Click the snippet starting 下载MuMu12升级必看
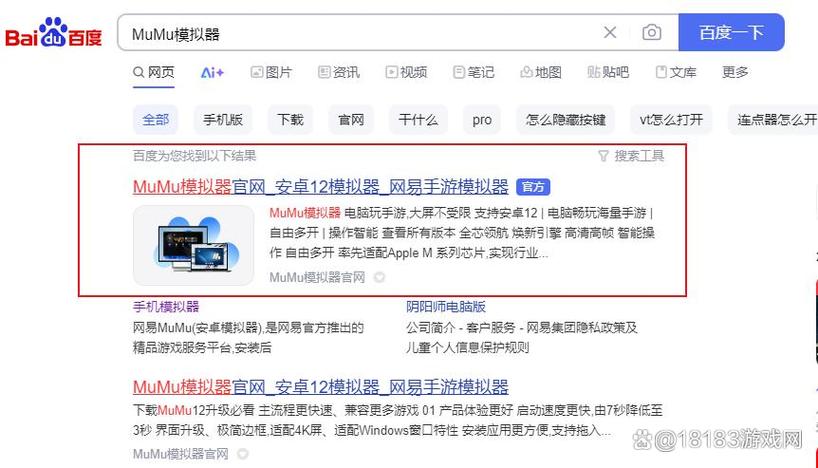Screen dimensions: 818x468 pos(398,421)
